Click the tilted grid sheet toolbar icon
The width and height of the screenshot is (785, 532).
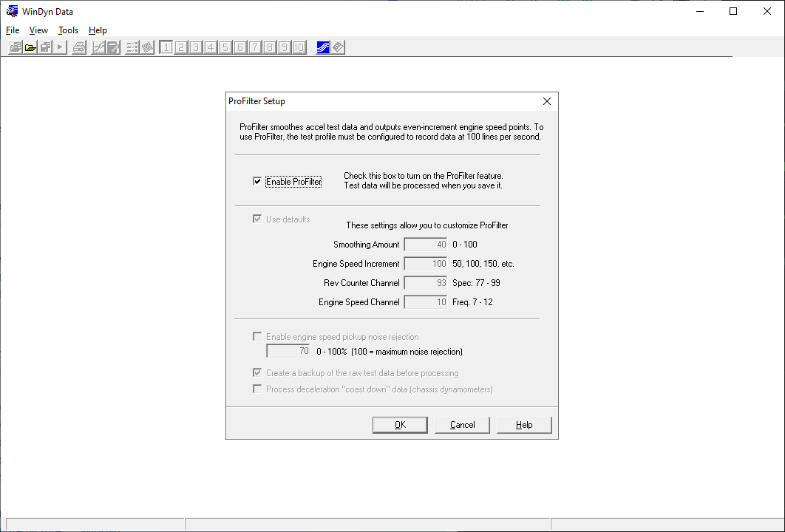point(146,47)
